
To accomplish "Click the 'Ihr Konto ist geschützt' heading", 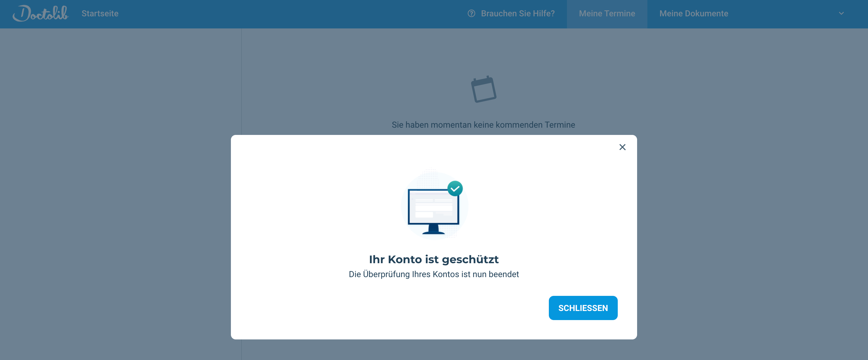I will click(x=434, y=259).
